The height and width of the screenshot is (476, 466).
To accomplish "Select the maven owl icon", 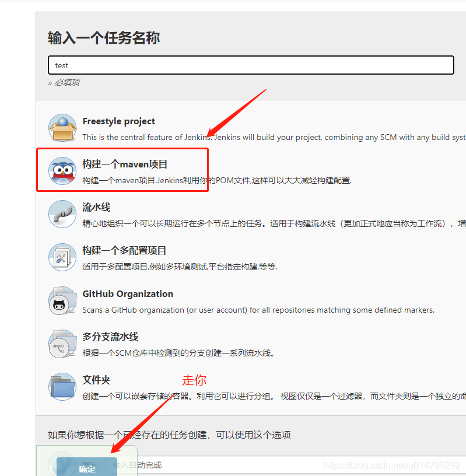I will (x=62, y=171).
